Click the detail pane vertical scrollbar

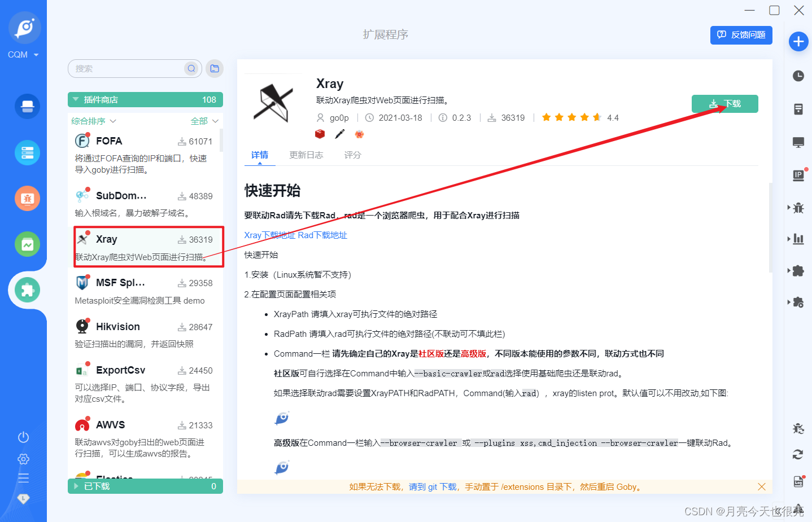(770, 228)
